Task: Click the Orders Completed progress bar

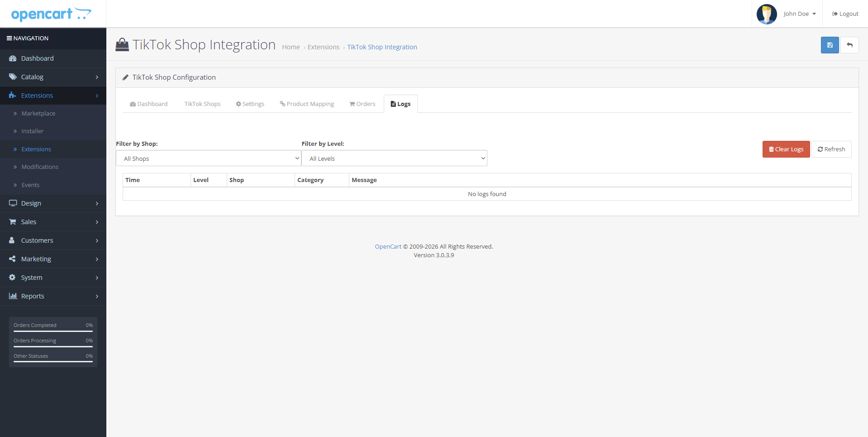Action: click(x=53, y=331)
